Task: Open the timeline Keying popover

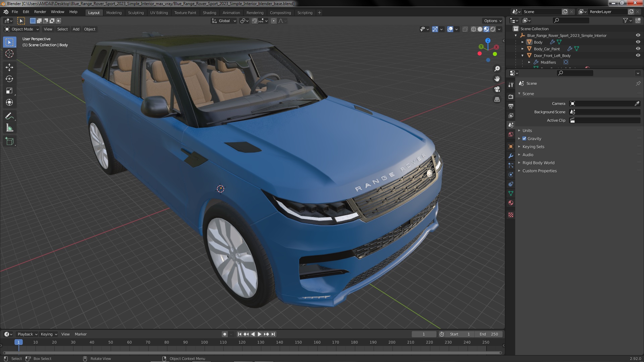Action: click(49, 335)
